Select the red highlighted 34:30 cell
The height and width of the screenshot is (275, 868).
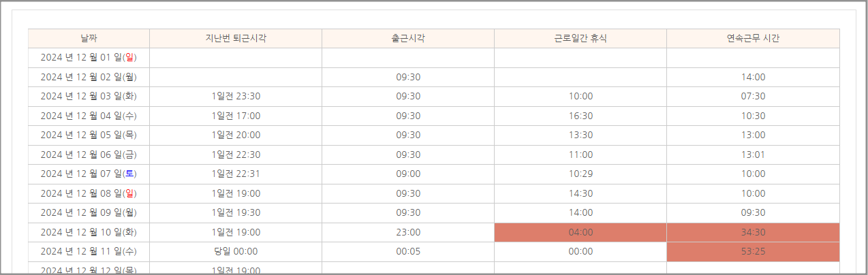click(x=753, y=232)
